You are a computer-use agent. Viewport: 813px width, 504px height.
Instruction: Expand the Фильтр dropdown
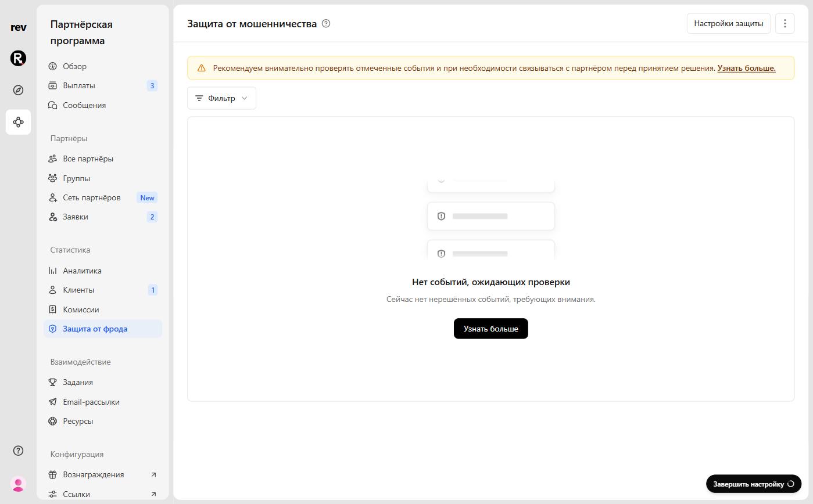click(x=221, y=98)
